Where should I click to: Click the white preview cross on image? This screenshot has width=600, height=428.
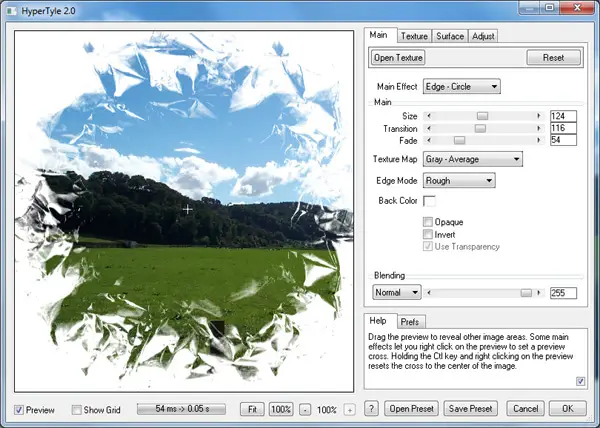pos(187,209)
